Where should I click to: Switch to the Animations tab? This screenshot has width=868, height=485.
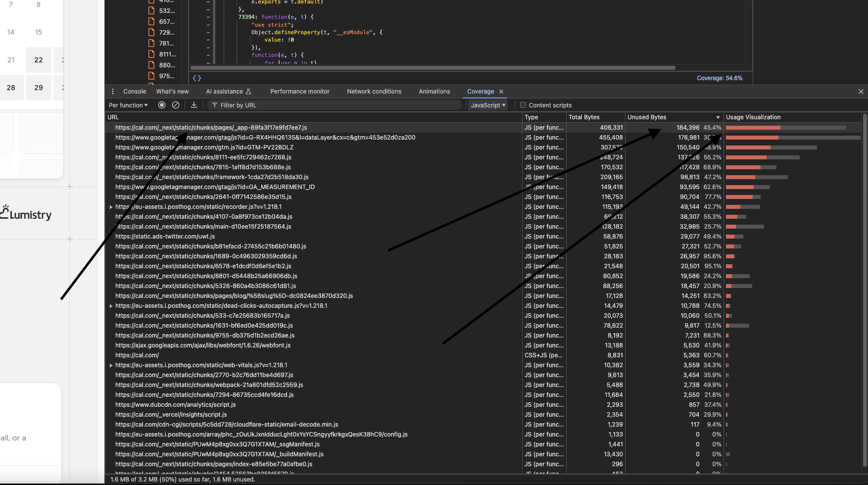click(x=434, y=92)
